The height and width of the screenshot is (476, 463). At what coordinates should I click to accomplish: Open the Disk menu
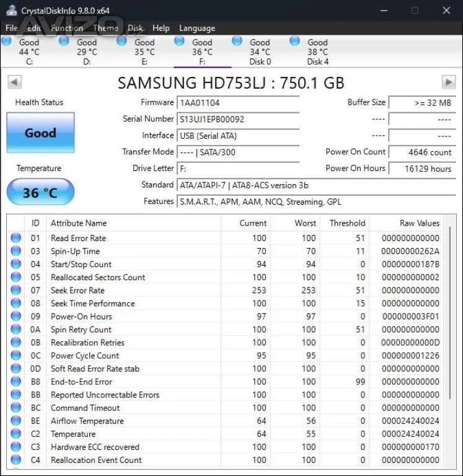(x=135, y=28)
